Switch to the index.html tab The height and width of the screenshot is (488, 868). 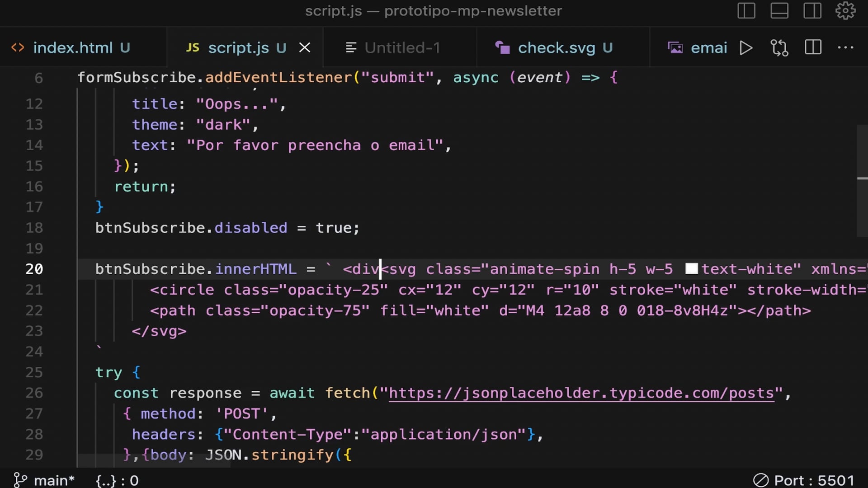pos(72,48)
